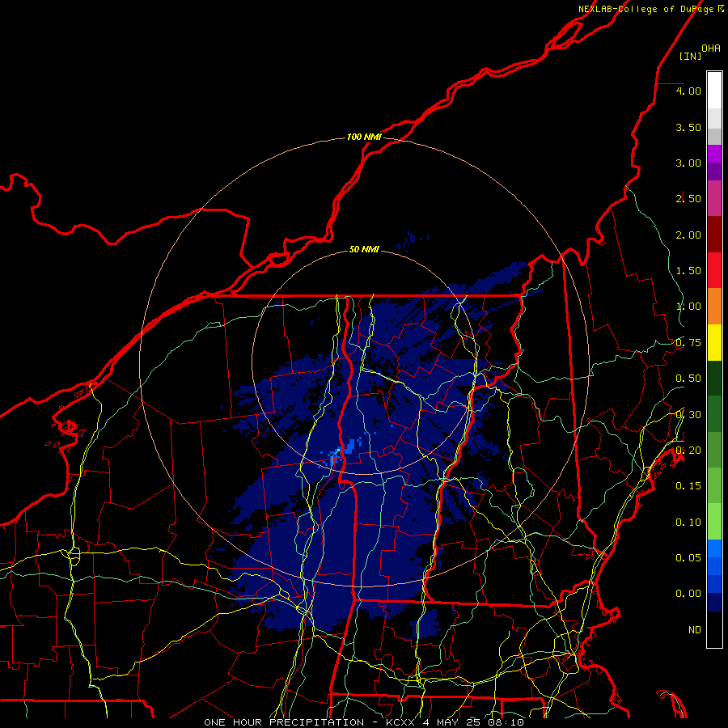Click the 3.00 legend value
This screenshot has width=728, height=728.
688,163
